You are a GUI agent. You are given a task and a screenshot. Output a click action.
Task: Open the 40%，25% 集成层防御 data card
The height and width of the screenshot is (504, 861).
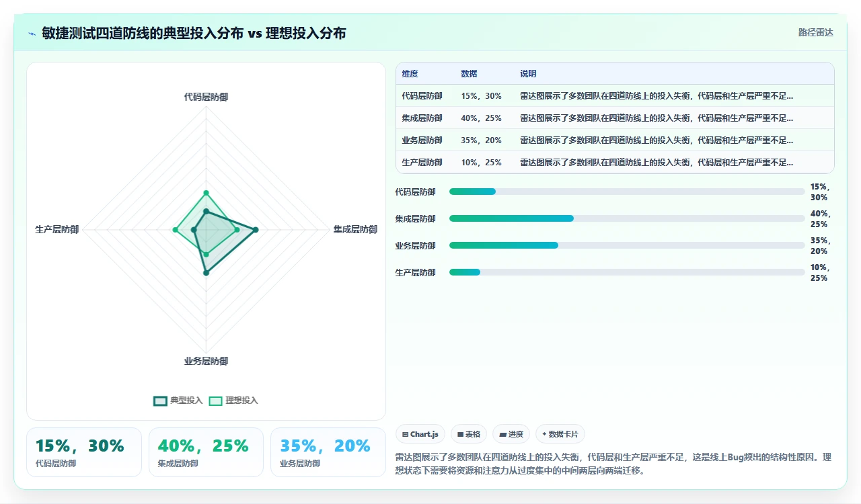[x=206, y=452]
